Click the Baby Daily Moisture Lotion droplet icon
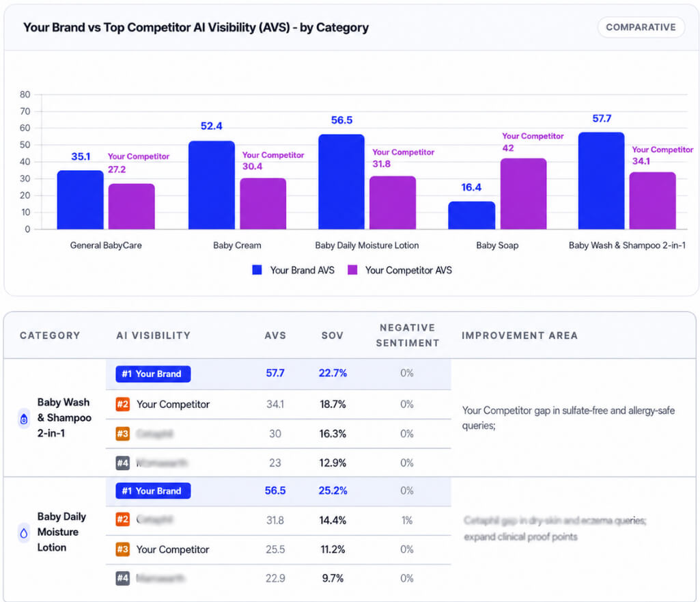Image resolution: width=700 pixels, height=602 pixels. pos(24,533)
